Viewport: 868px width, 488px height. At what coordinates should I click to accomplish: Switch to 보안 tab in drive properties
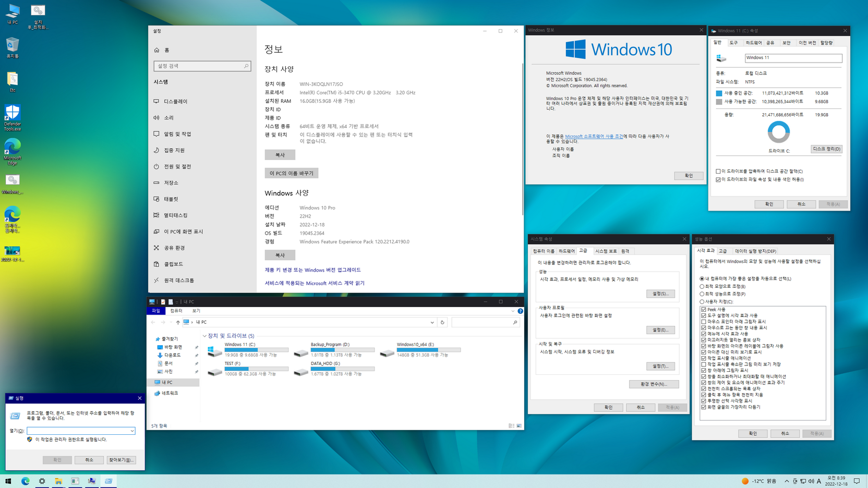tap(786, 43)
